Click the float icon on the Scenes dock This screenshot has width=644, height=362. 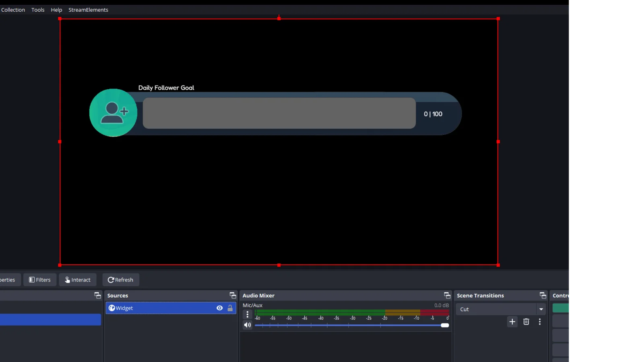pos(97,296)
